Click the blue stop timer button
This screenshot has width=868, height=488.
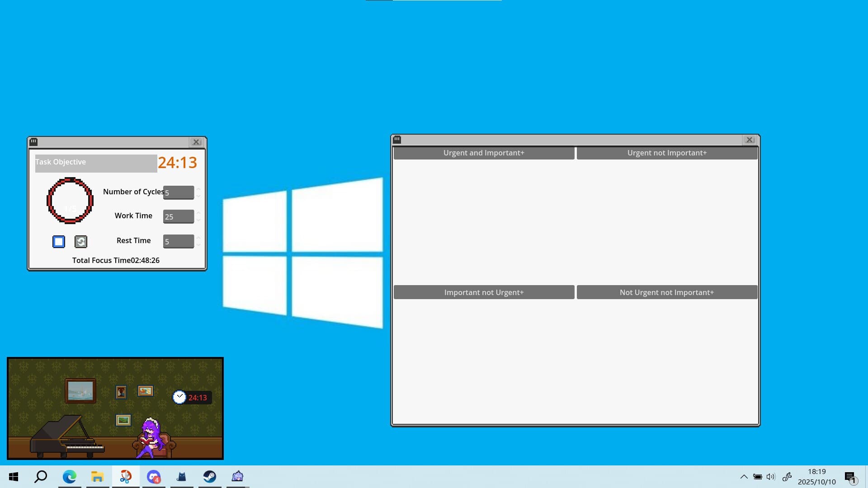pos(59,242)
